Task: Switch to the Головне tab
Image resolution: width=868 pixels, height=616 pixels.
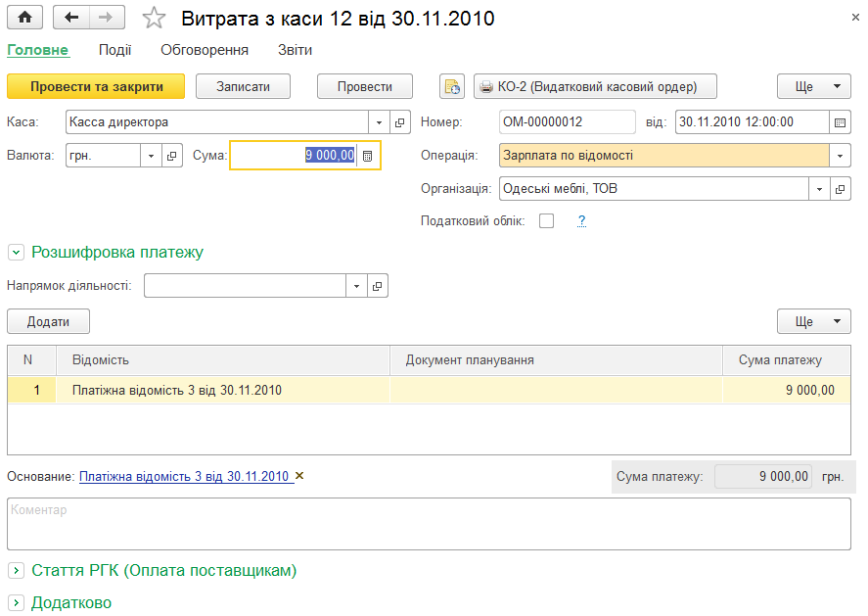Action: [x=37, y=50]
